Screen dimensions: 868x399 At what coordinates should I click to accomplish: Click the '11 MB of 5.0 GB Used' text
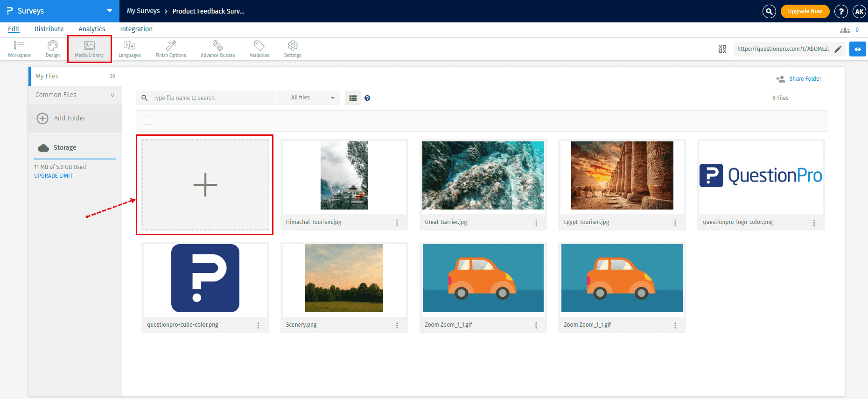coord(60,167)
